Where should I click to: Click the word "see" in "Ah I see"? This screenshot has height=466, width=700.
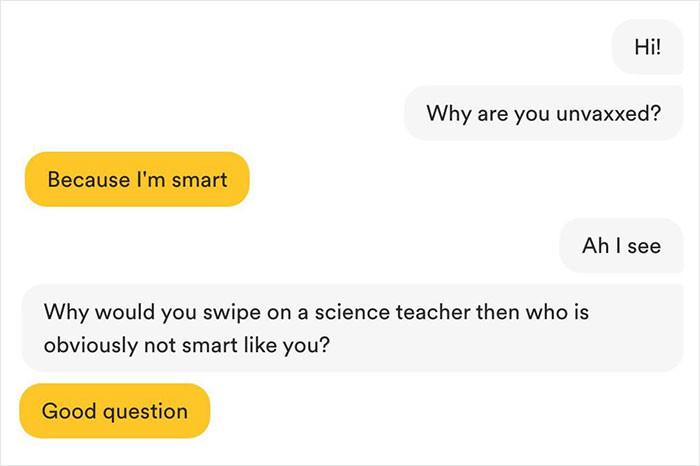pos(642,246)
